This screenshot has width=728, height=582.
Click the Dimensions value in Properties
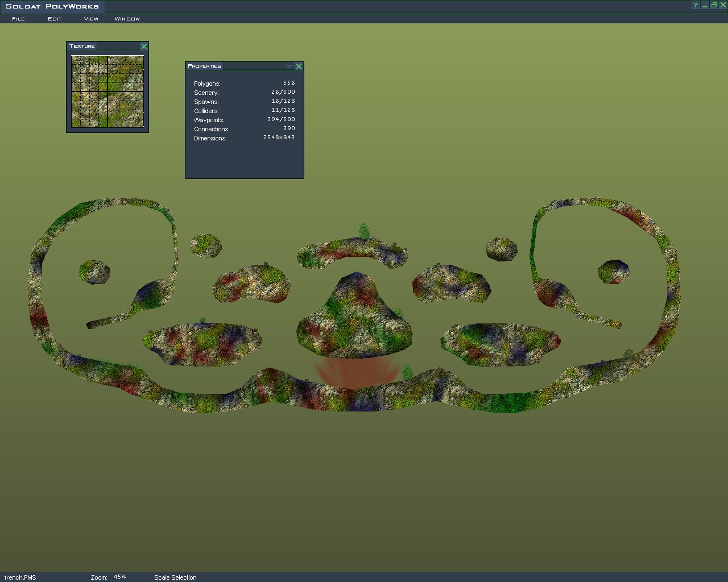click(x=279, y=138)
